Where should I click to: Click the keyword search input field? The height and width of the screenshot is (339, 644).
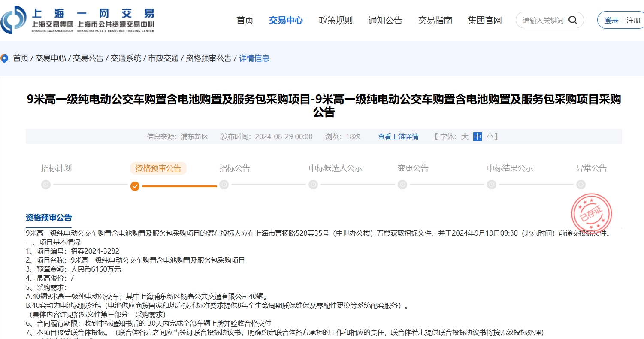[543, 20]
